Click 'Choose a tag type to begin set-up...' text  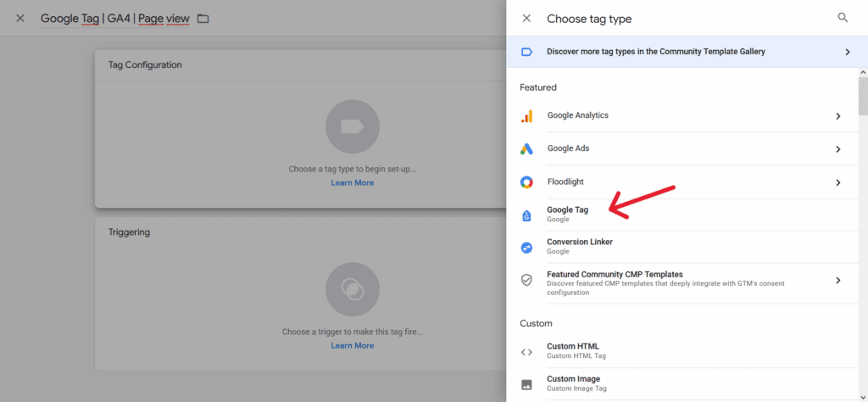[352, 169]
